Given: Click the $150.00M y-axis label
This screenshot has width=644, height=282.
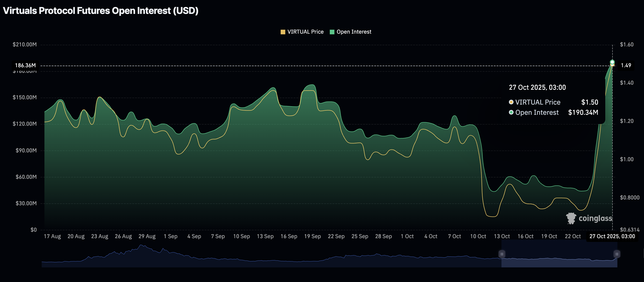Looking at the screenshot, I should click(x=25, y=97).
